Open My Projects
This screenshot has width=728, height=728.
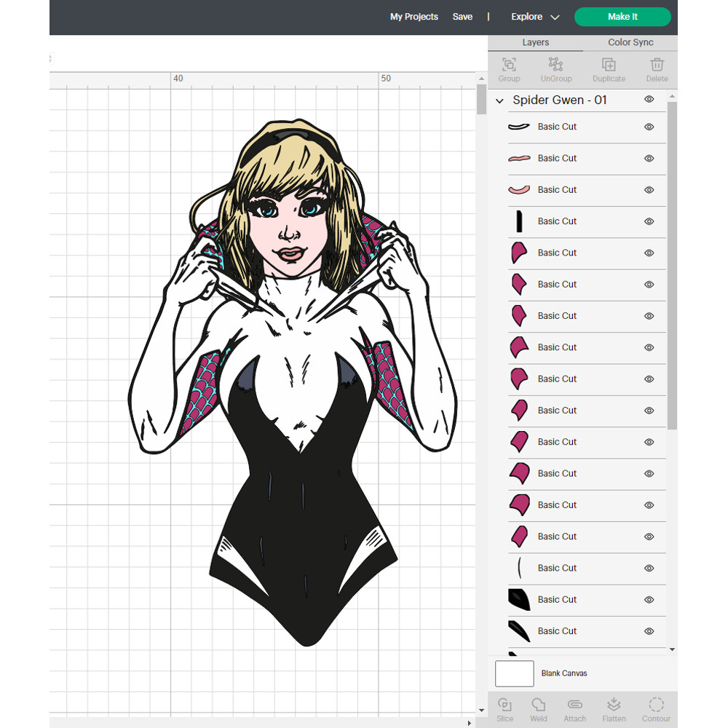point(414,16)
